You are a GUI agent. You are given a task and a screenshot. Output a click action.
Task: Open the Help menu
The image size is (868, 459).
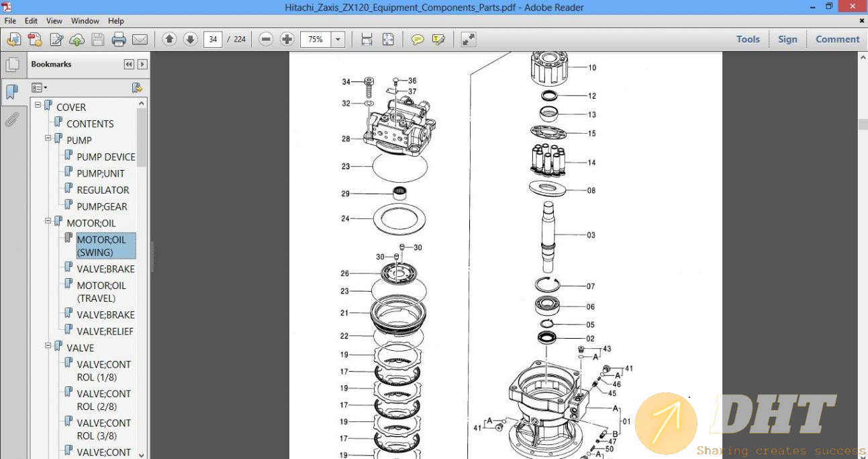click(x=116, y=21)
